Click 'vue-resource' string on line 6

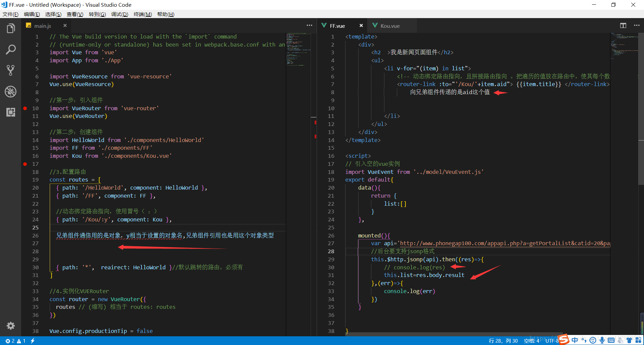[149, 76]
